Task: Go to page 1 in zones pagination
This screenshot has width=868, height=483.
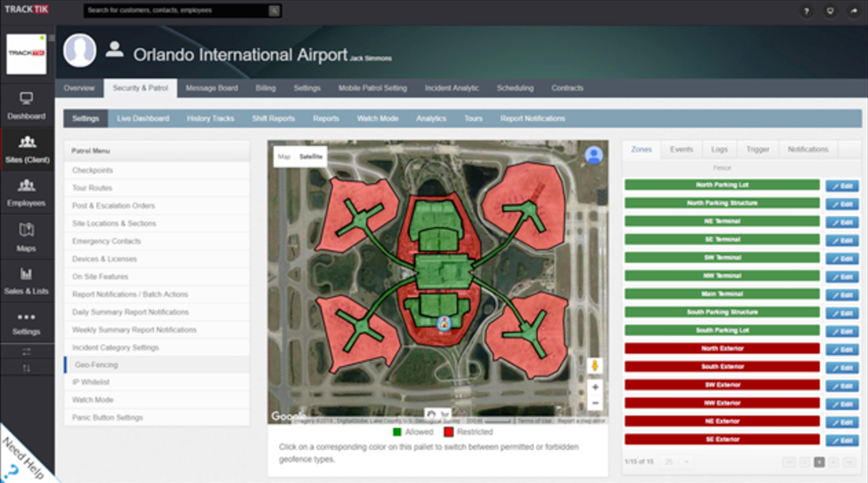Action: (818, 462)
